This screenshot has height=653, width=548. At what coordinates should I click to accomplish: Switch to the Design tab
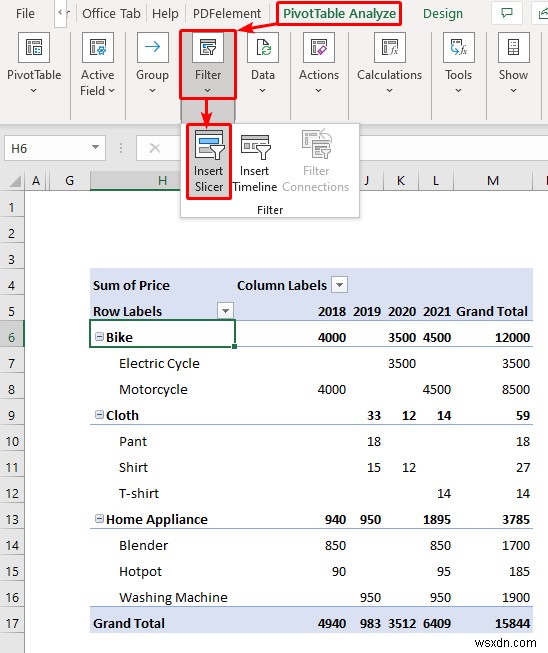[x=443, y=14]
